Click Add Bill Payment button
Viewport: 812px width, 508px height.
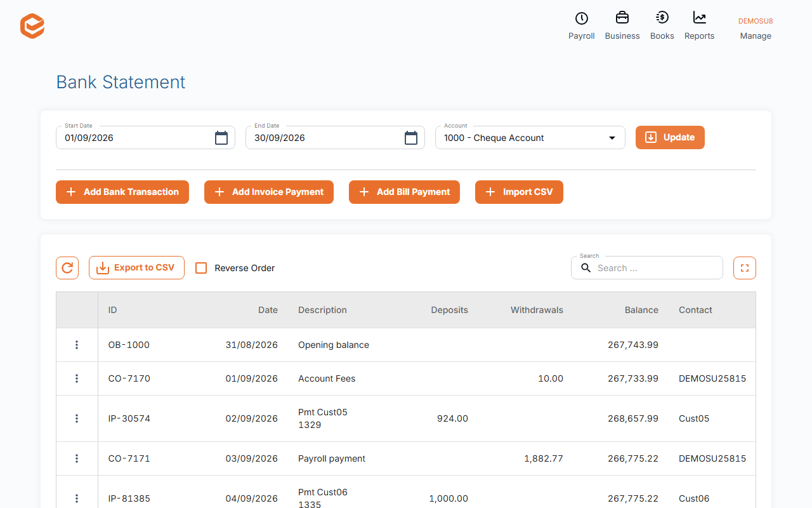pyautogui.click(x=404, y=192)
